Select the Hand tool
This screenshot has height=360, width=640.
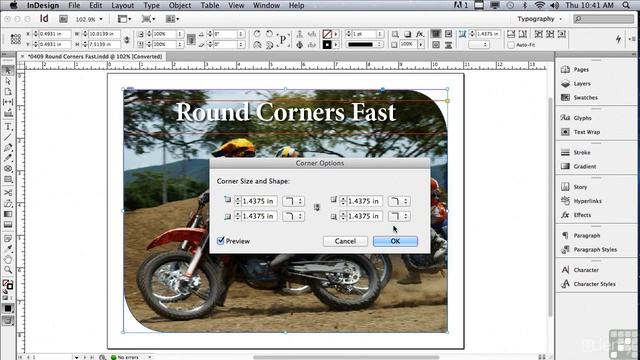(x=8, y=259)
